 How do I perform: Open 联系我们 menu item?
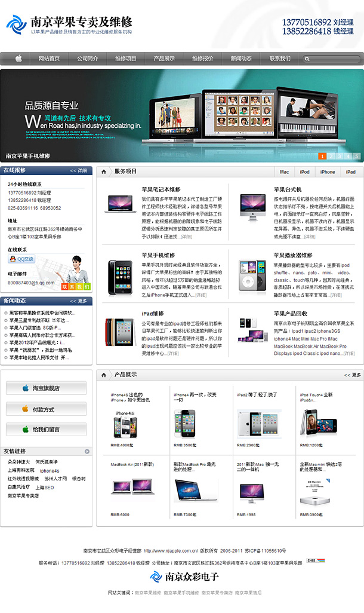[x=280, y=59]
